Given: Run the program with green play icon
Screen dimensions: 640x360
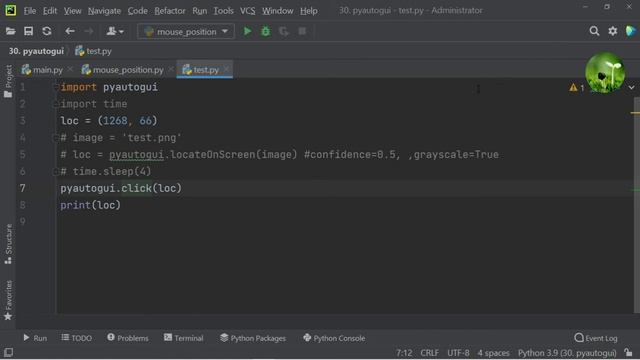Looking at the screenshot, I should click(247, 31).
